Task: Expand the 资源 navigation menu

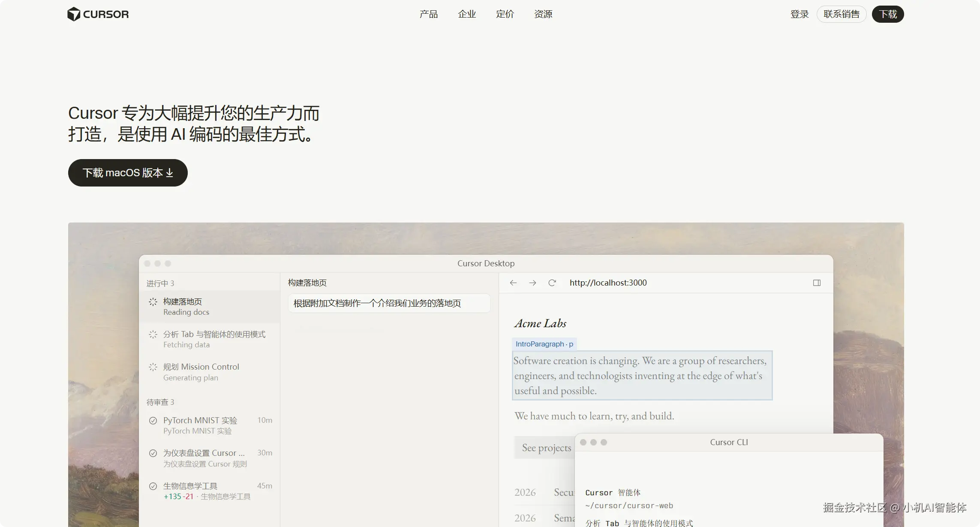Action: coord(543,14)
